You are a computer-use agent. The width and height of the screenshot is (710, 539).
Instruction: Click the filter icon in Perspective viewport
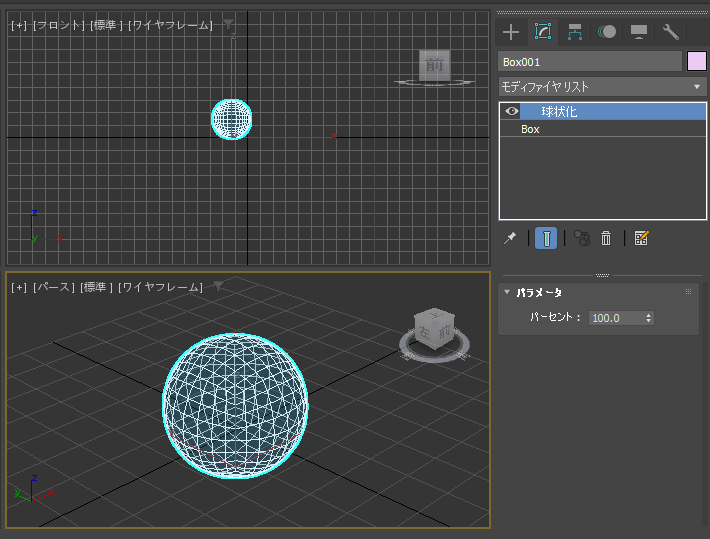click(219, 286)
